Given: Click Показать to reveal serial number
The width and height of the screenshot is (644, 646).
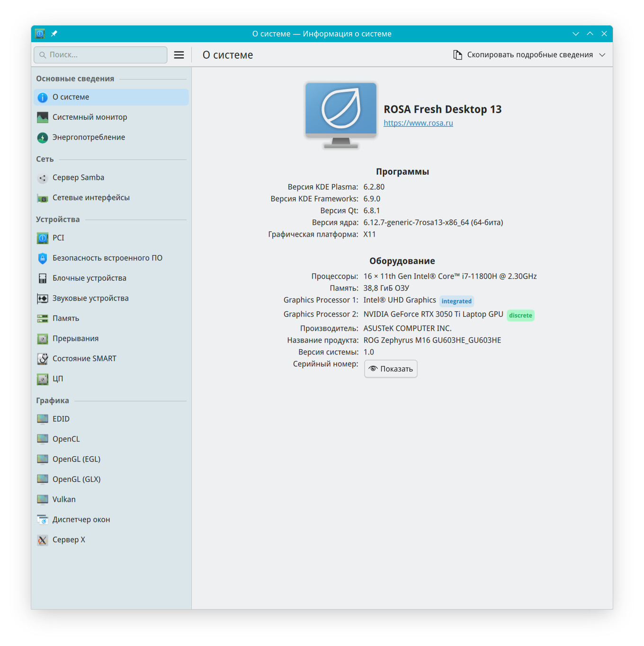Looking at the screenshot, I should [x=391, y=369].
